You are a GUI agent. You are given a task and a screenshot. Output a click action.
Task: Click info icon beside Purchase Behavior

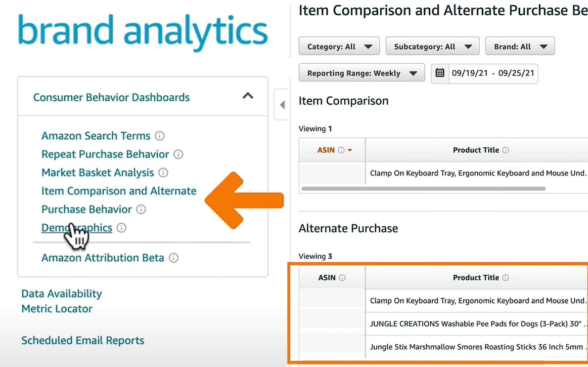pos(141,209)
